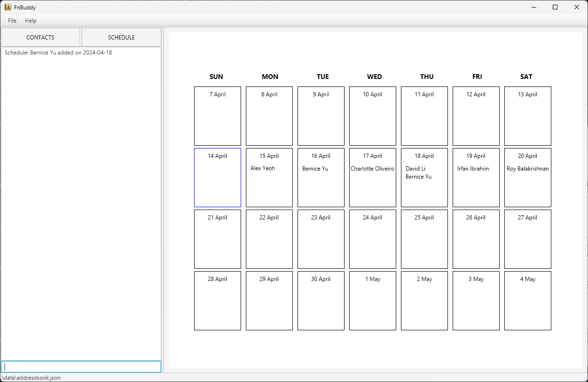Switch to the CONTACTS tab

(40, 38)
